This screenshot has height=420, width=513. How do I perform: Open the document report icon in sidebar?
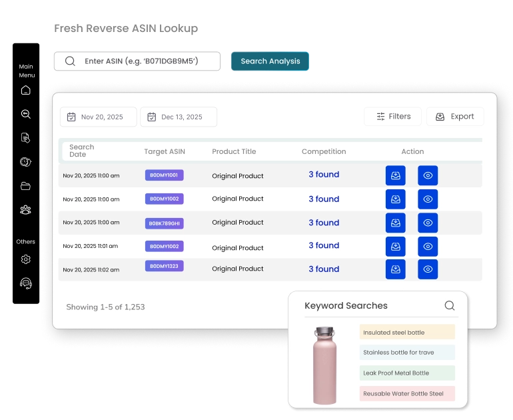click(26, 138)
